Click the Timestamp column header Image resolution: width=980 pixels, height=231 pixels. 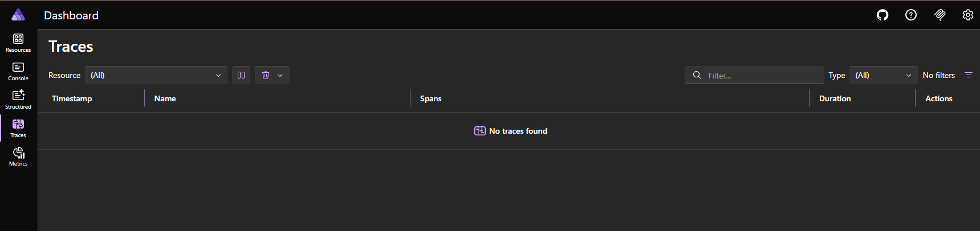coord(72,98)
